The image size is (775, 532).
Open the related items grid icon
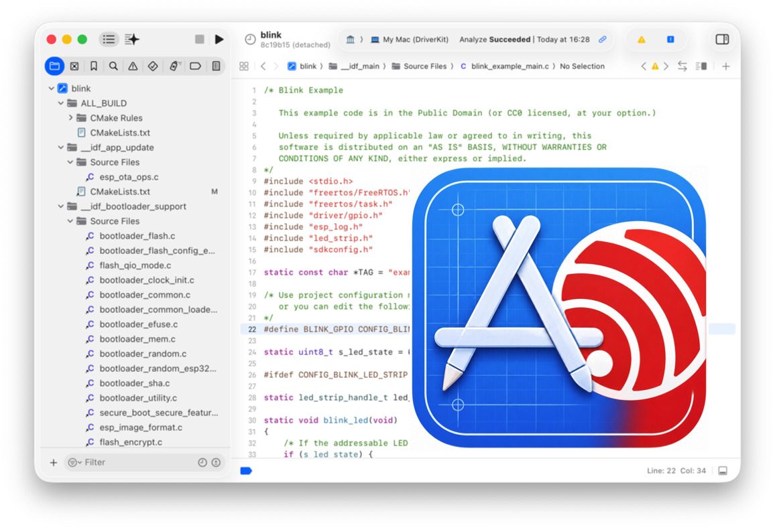point(243,66)
